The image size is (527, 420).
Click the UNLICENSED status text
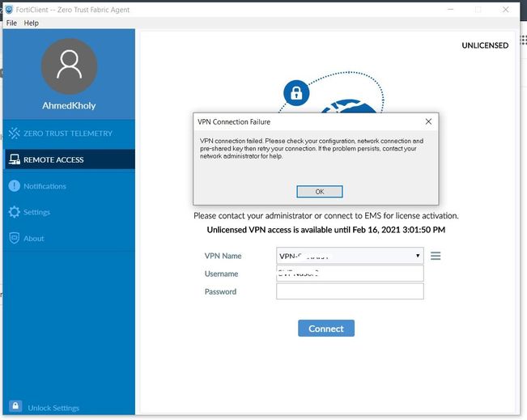coord(485,45)
